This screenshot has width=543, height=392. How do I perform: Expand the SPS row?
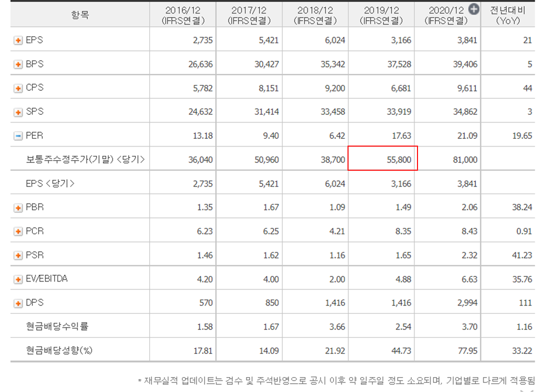coord(18,112)
